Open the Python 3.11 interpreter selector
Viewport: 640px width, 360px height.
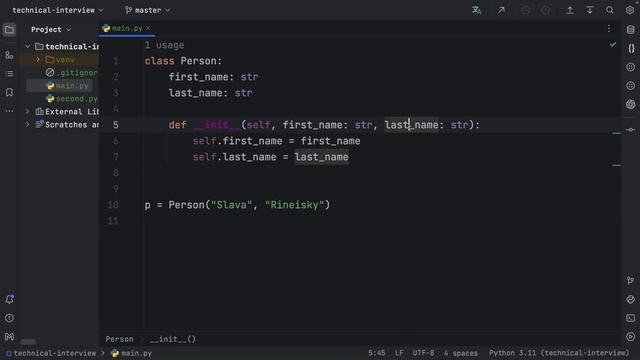[x=559, y=353]
